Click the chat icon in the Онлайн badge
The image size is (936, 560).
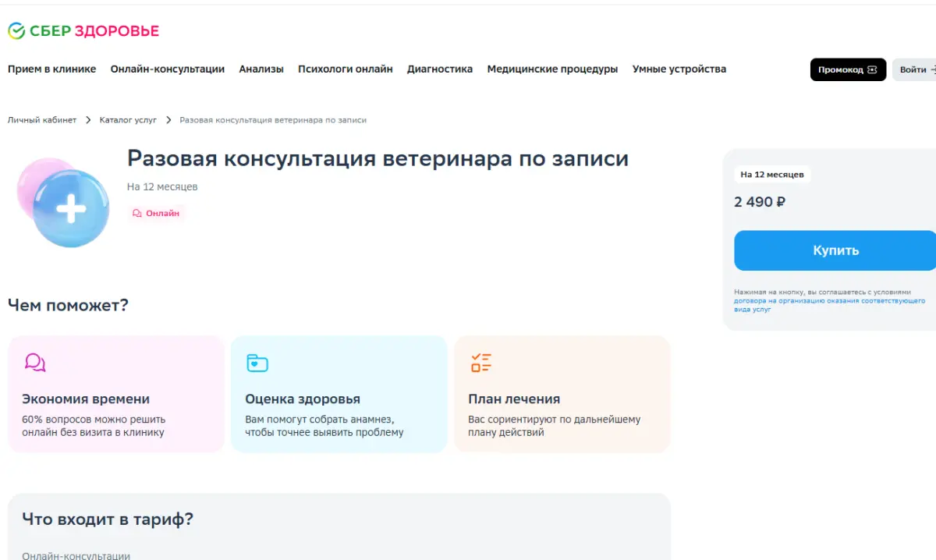point(137,213)
